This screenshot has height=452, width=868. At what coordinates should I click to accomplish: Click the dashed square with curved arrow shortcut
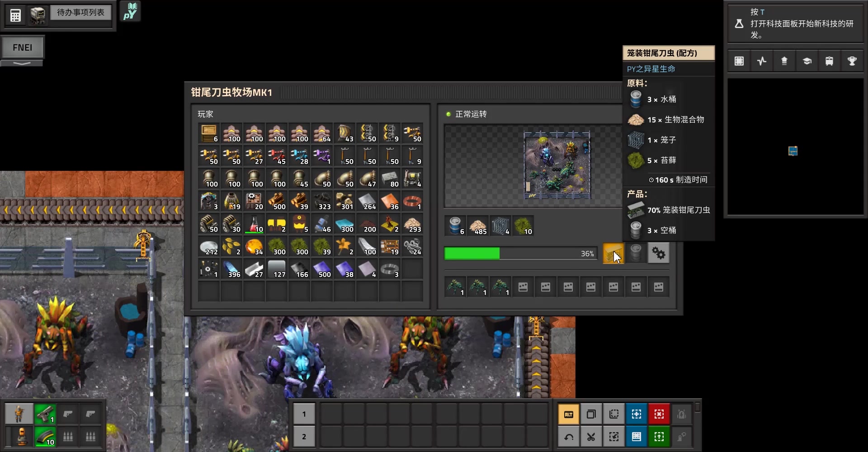click(614, 437)
